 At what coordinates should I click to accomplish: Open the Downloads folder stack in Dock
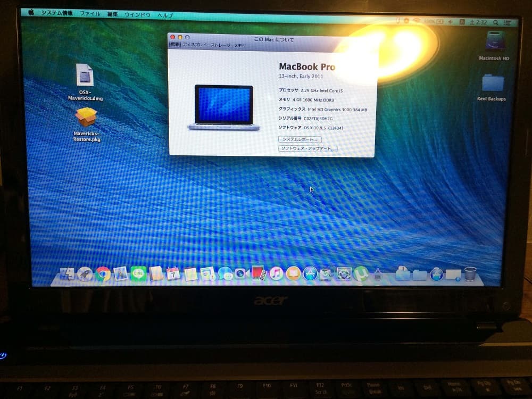tap(402, 273)
